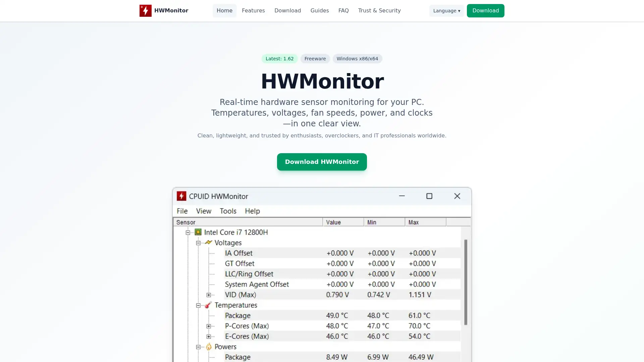Open the Download nav link
This screenshot has width=644, height=362.
click(287, 11)
